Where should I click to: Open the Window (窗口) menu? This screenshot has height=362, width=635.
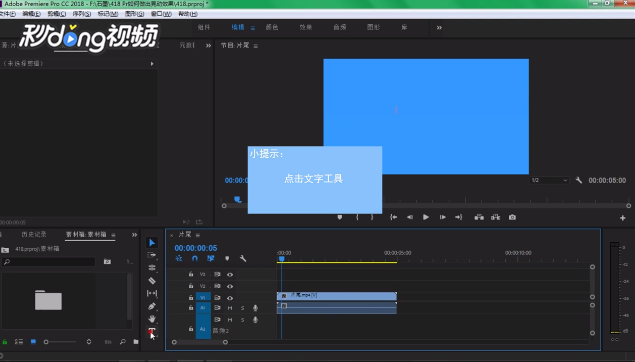pyautogui.click(x=161, y=14)
